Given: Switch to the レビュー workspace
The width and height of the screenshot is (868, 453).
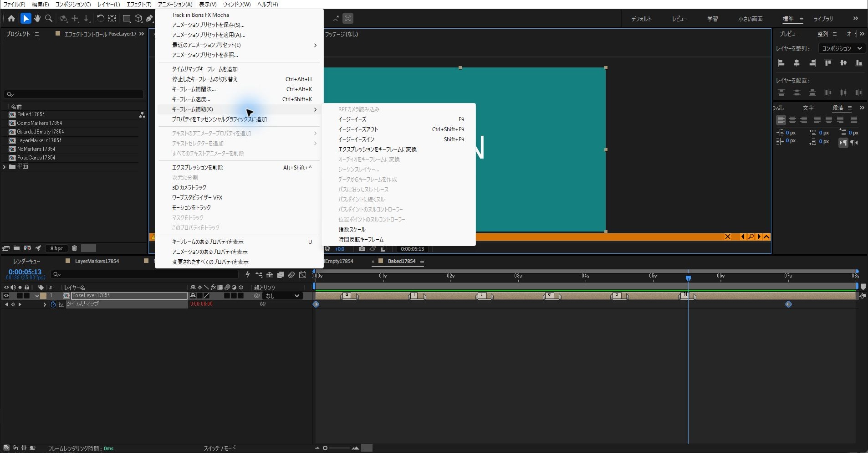Looking at the screenshot, I should tap(679, 19).
